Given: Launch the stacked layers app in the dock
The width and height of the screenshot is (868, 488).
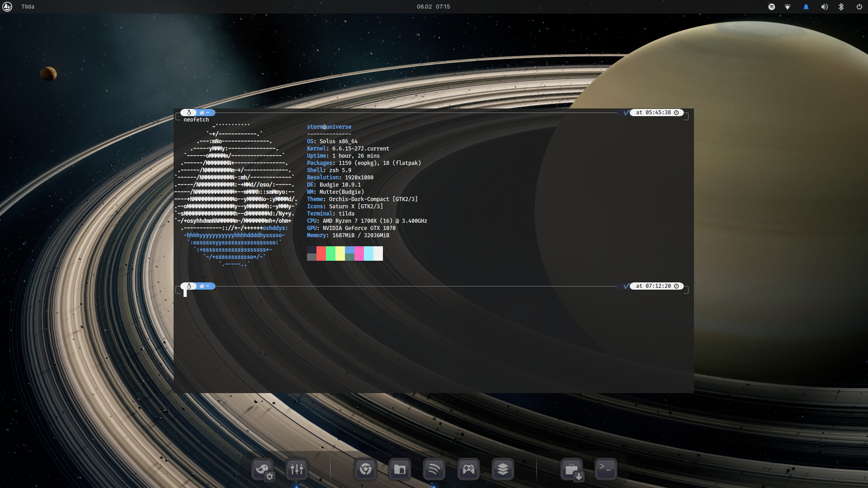Looking at the screenshot, I should [x=503, y=469].
